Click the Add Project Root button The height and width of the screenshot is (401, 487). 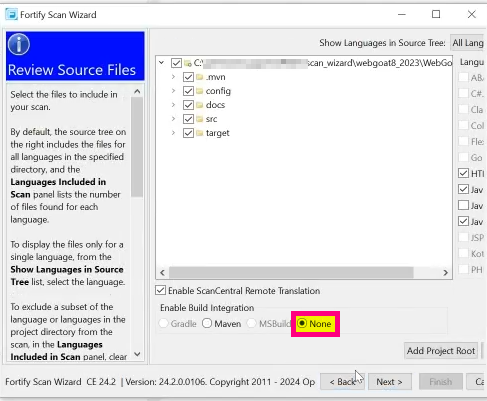pyautogui.click(x=441, y=351)
